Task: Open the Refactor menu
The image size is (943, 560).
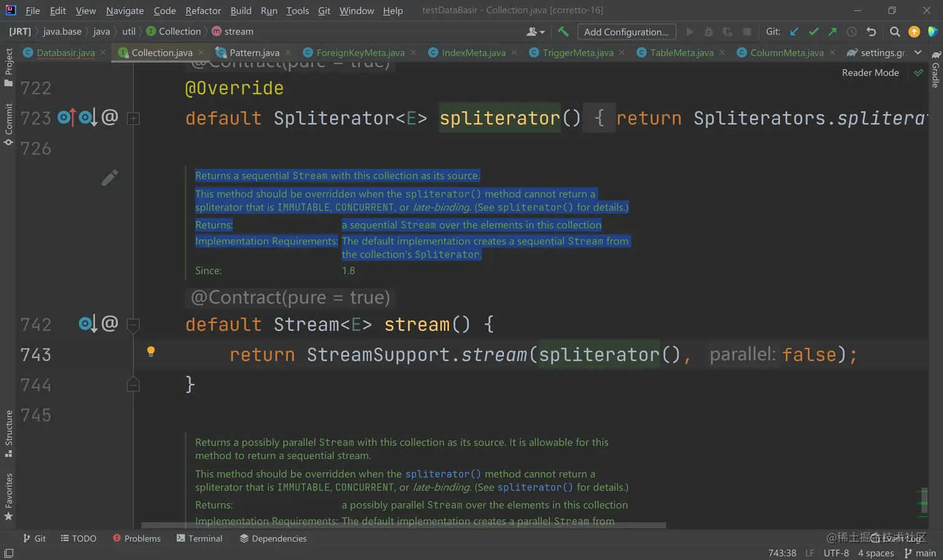Action: click(x=203, y=11)
